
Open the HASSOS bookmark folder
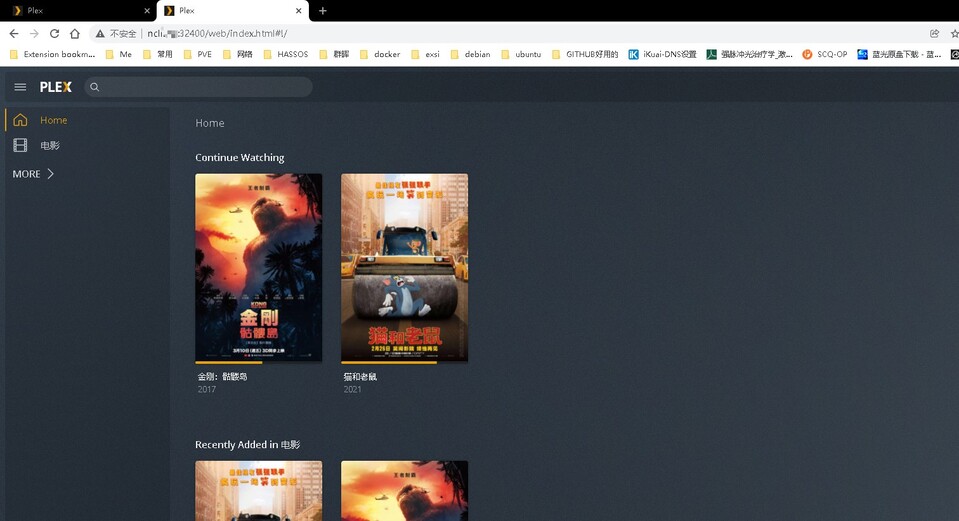pyautogui.click(x=286, y=54)
